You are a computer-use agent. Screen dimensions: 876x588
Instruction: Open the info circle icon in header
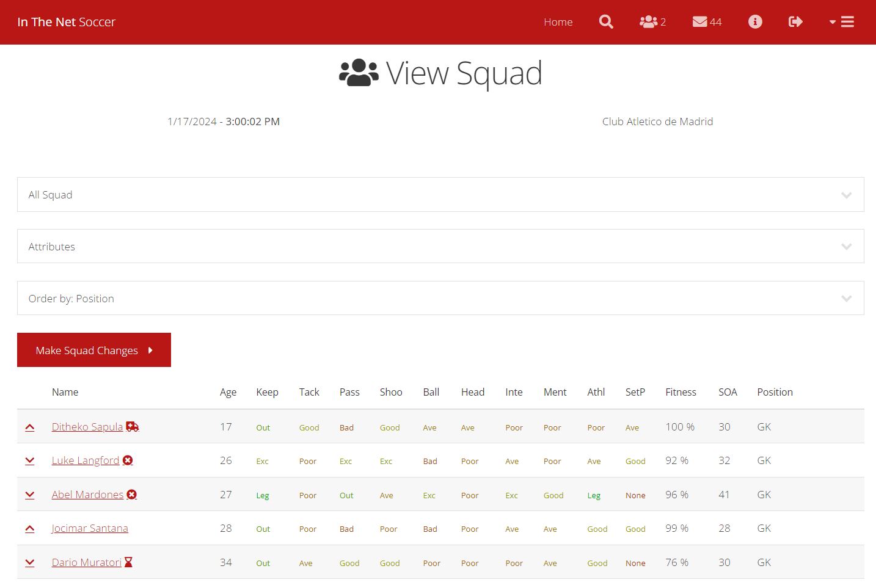tap(755, 22)
